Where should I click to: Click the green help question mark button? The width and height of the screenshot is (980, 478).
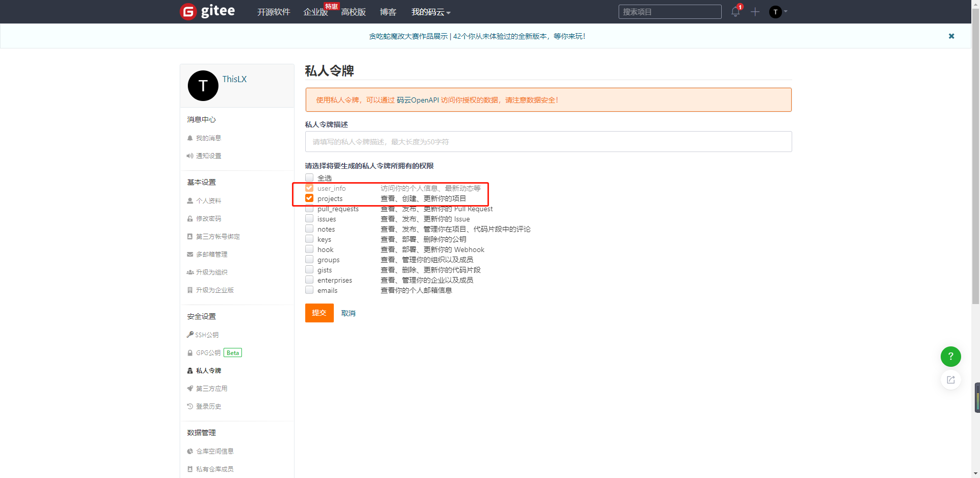[951, 357]
